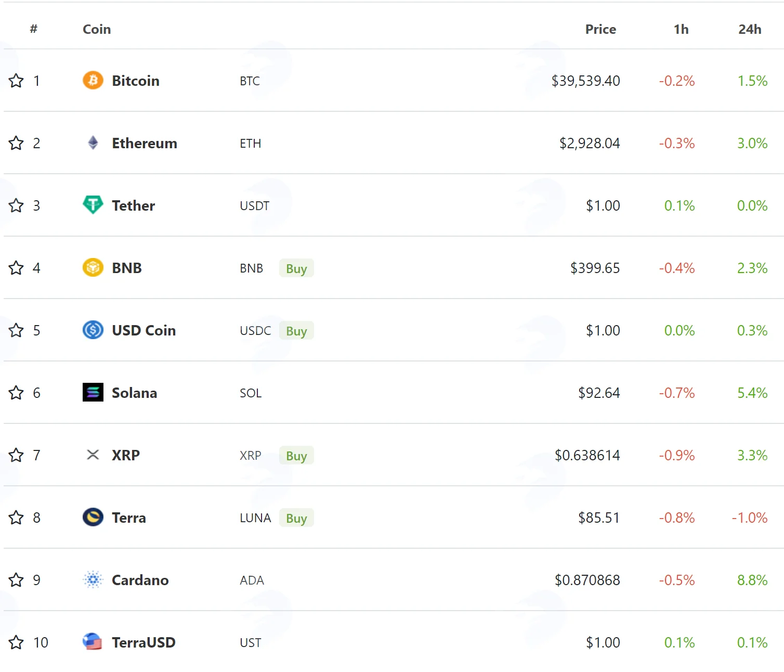Click the Buy button for BNB
Viewport: 784px width, 672px height.
click(x=296, y=268)
